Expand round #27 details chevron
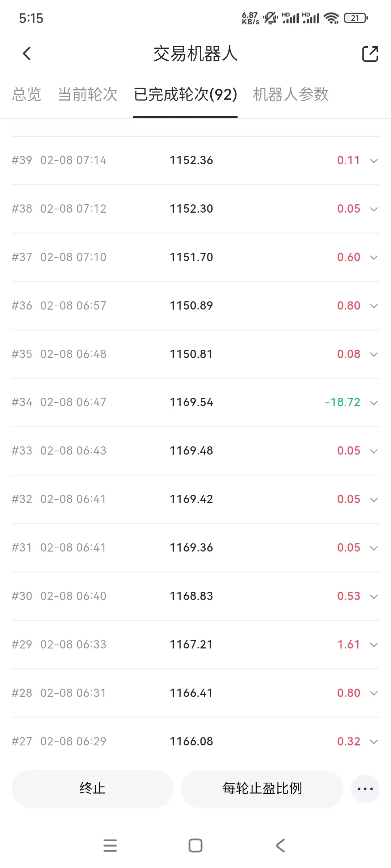 point(374,741)
